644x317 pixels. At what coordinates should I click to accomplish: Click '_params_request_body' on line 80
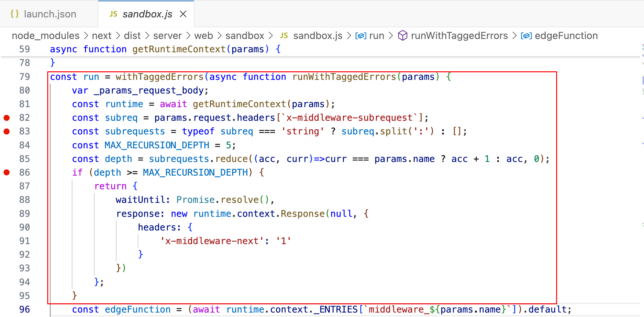149,90
